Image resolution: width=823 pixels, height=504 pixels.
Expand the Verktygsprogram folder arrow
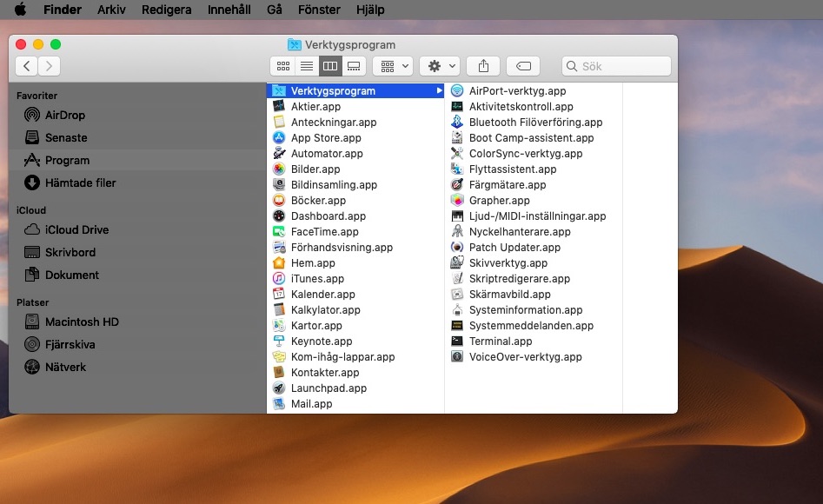pyautogui.click(x=439, y=91)
